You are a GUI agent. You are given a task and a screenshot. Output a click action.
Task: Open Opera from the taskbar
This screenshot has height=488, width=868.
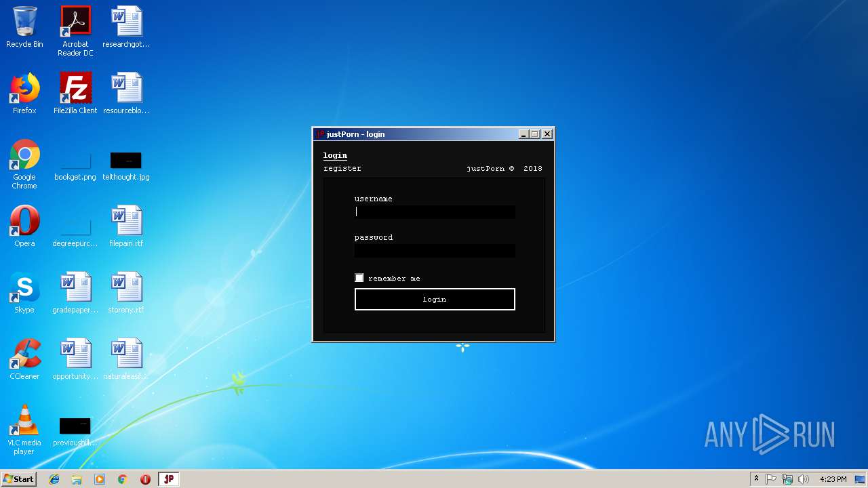point(145,479)
